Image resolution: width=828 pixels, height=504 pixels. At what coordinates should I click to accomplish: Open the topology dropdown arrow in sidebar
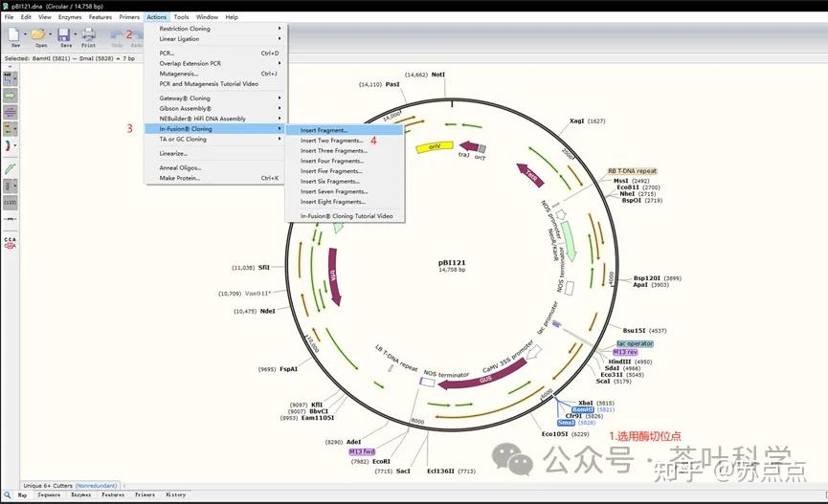point(15,145)
